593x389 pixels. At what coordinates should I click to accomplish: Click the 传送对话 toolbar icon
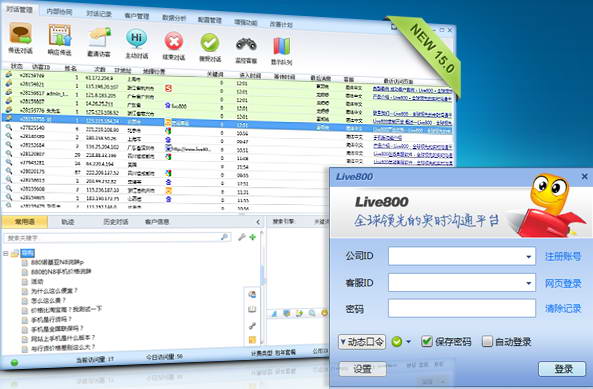(20, 34)
